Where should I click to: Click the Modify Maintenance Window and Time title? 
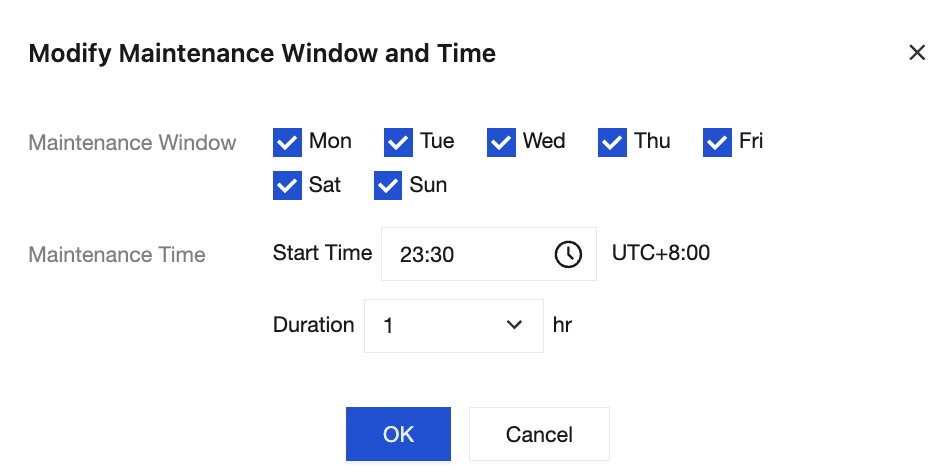(262, 53)
